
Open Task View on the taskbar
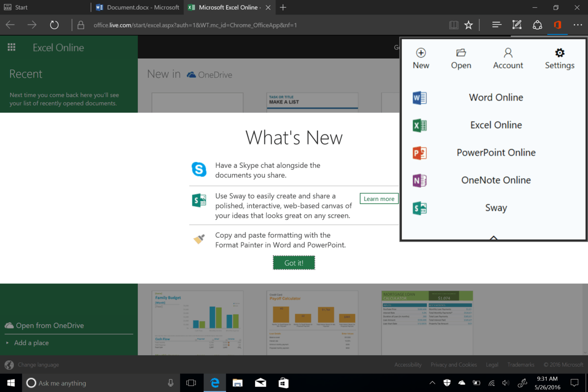click(x=191, y=383)
